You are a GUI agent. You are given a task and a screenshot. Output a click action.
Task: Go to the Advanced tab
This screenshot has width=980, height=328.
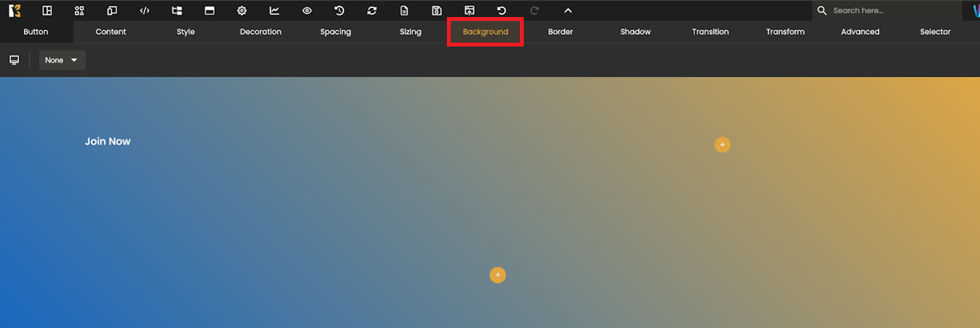point(860,32)
